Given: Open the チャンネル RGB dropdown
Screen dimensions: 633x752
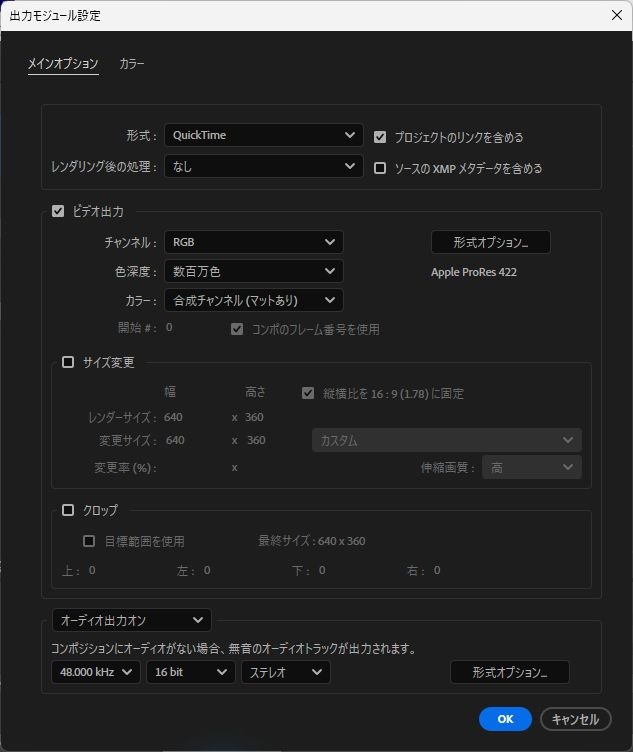Looking at the screenshot, I should 254,242.
